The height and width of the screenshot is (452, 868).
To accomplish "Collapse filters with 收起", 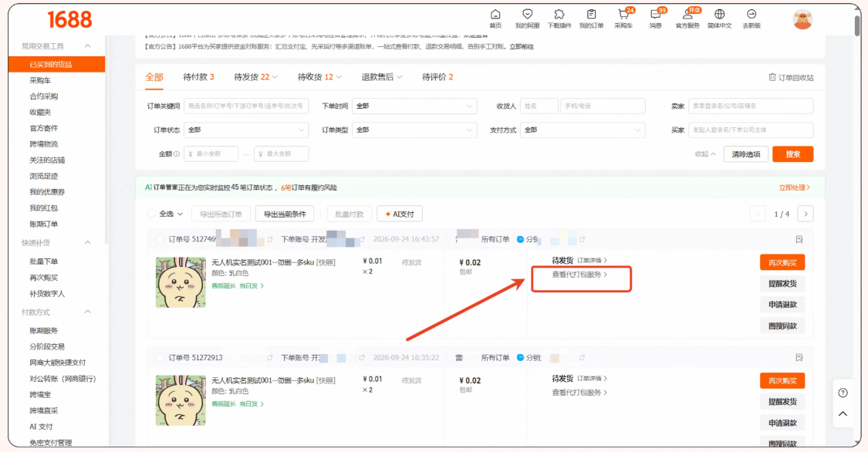I will pyautogui.click(x=705, y=154).
